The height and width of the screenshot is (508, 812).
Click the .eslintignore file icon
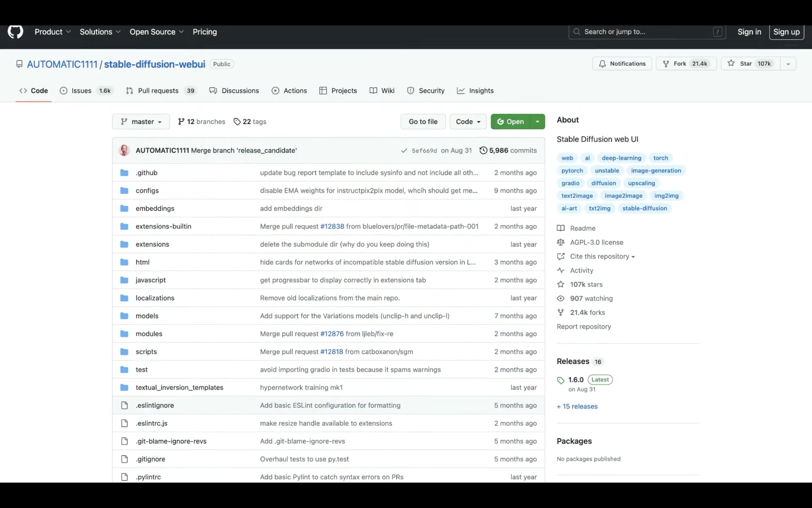[125, 405]
